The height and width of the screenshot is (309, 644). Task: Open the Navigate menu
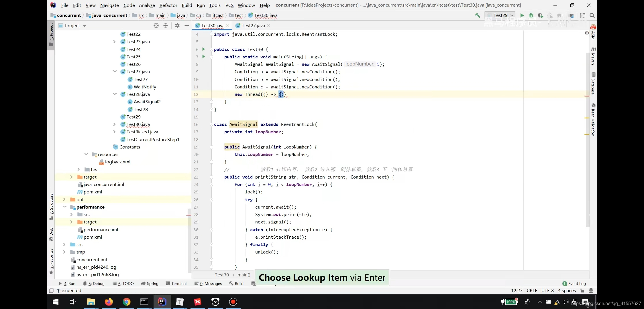click(x=109, y=5)
